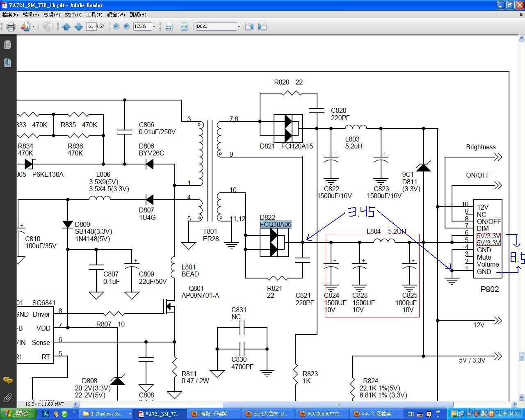Viewport: 525px width, 420px height.
Task: Click the Fit Width scrolling mode icon
Action: pos(169,27)
